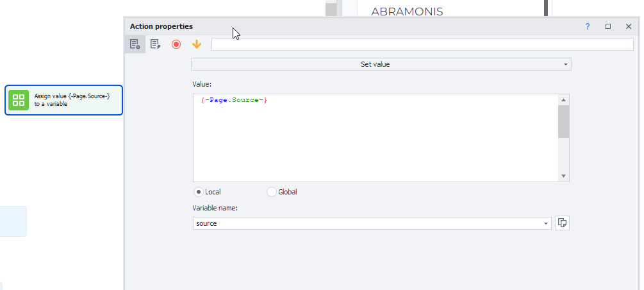Screen dimensions: 644x290
Task: Open the action settings tab icon
Action: (135, 44)
